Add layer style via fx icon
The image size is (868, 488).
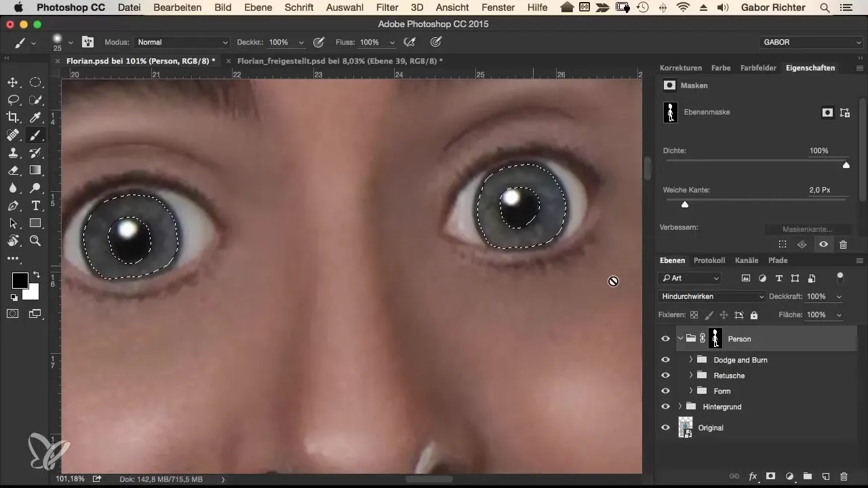752,476
